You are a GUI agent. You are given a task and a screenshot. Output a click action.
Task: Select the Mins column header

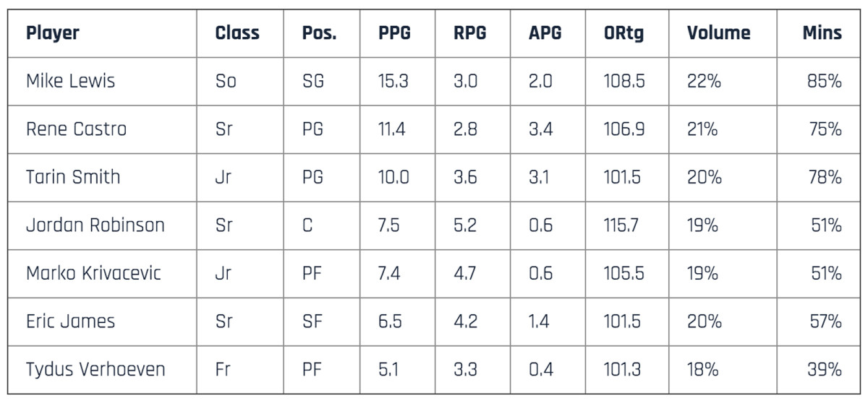(x=822, y=33)
